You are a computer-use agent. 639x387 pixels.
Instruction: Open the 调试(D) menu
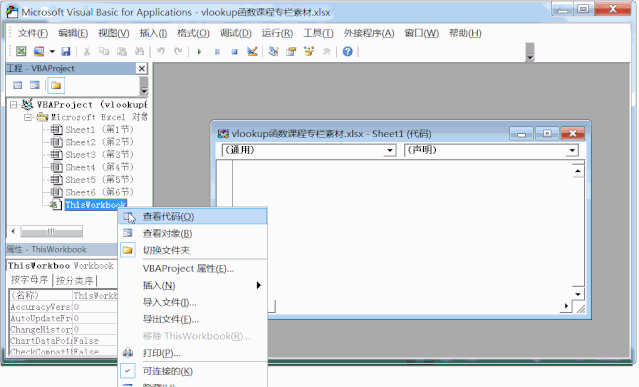click(x=236, y=33)
